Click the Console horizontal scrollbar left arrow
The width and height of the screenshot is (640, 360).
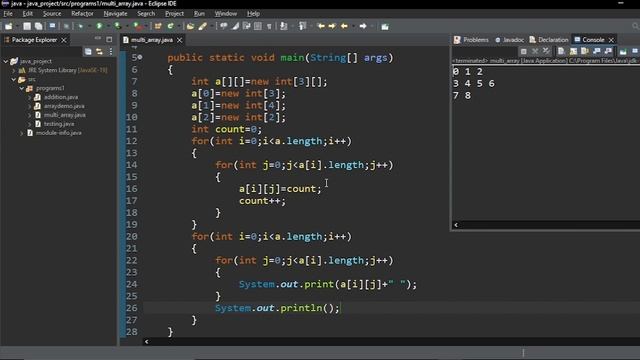[456, 225]
